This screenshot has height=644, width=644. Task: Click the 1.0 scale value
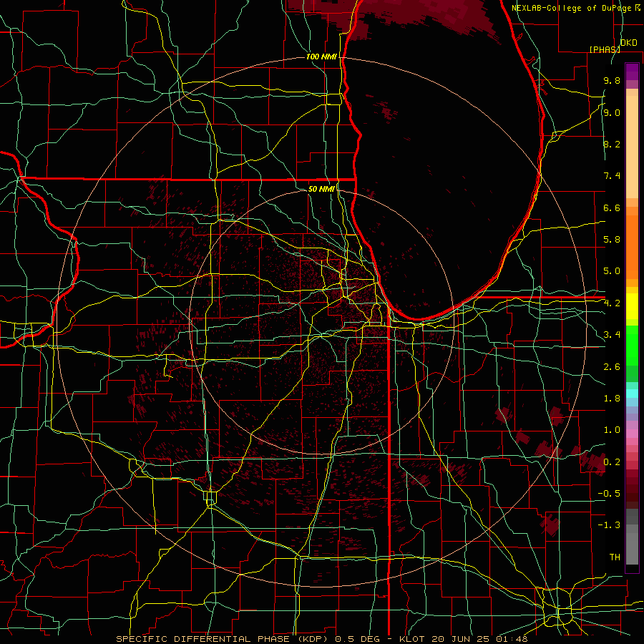pyautogui.click(x=612, y=430)
